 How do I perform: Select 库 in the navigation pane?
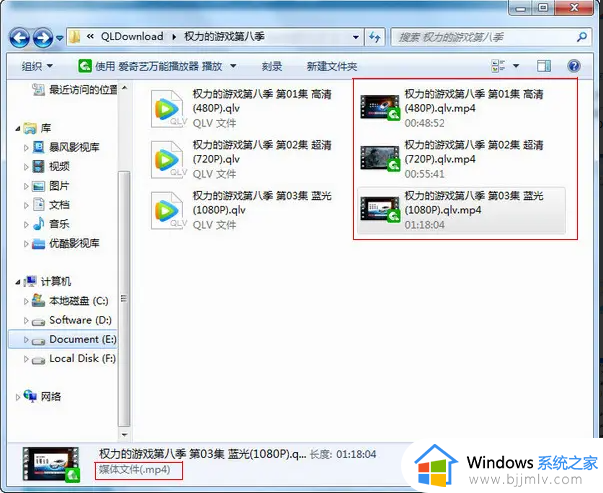point(45,128)
